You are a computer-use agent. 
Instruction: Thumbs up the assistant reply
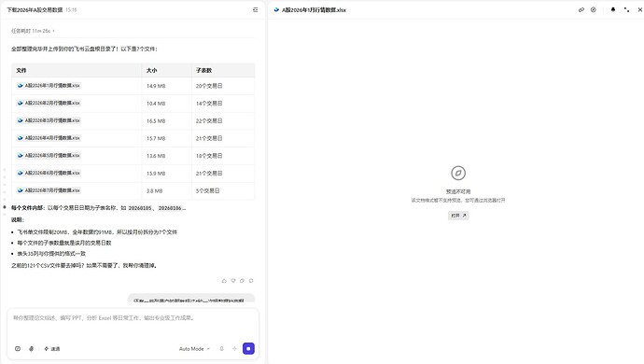pos(224,281)
